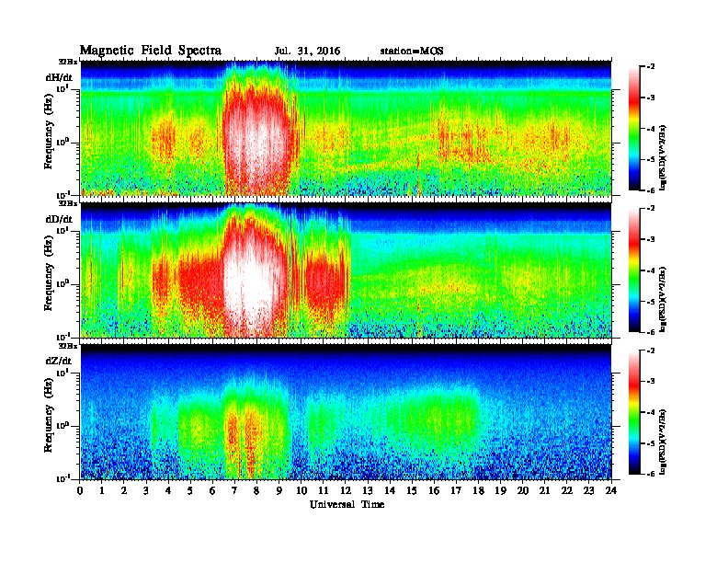
Task: Click the color bar beside the dD/dt panel
Action: coord(634,270)
